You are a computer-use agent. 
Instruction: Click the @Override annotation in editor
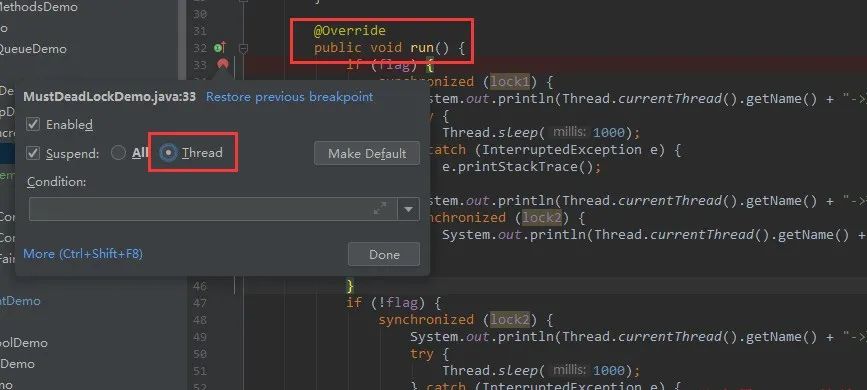click(x=349, y=30)
